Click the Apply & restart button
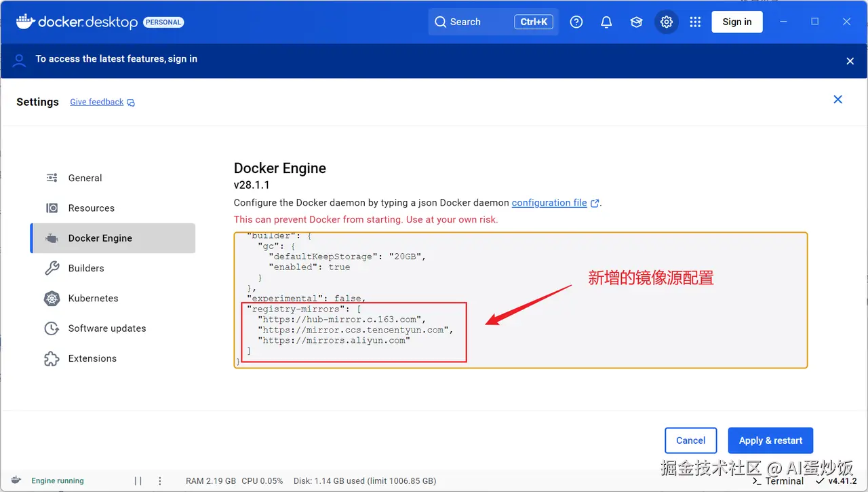The image size is (868, 492). pos(770,440)
